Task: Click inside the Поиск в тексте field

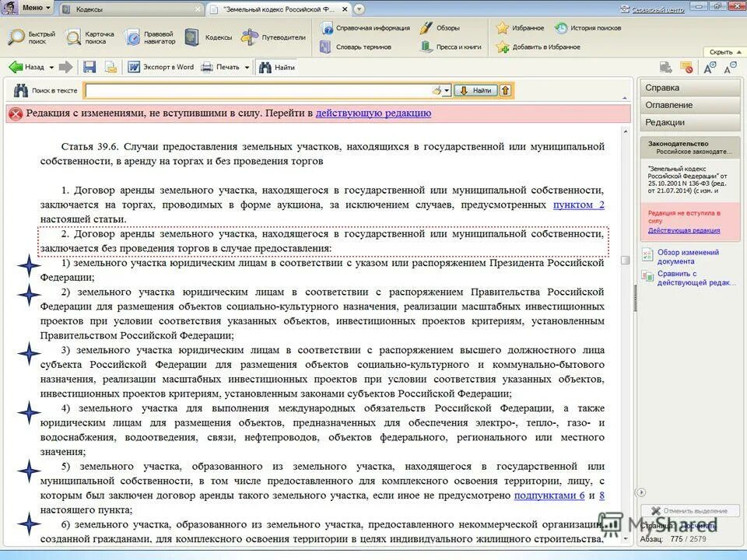Action: [x=257, y=90]
